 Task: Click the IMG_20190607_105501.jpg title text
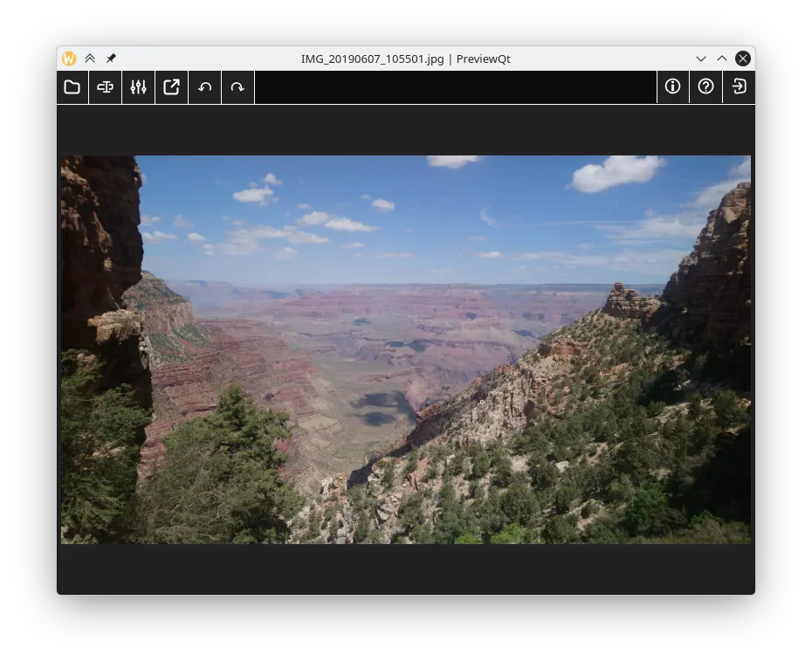372,59
